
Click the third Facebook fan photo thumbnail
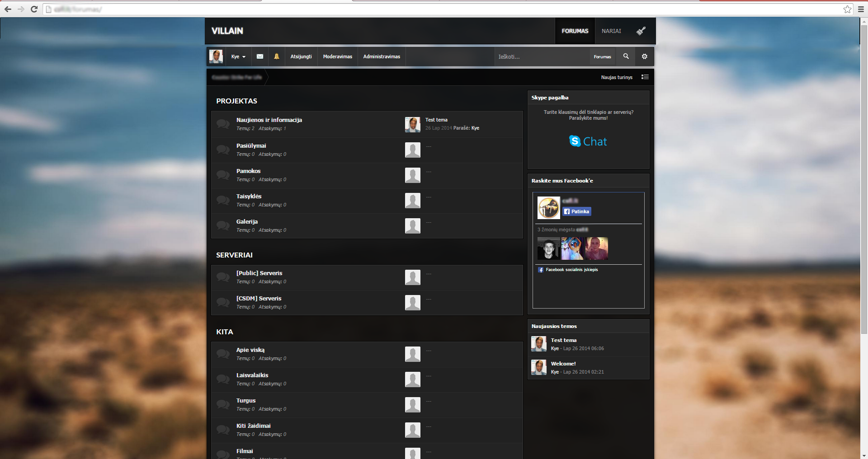[597, 248]
